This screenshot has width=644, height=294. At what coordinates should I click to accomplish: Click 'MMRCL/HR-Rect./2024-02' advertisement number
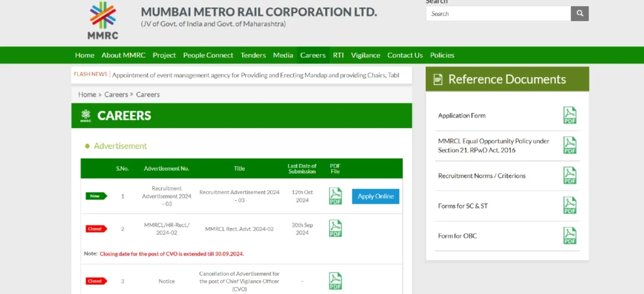[x=166, y=229]
